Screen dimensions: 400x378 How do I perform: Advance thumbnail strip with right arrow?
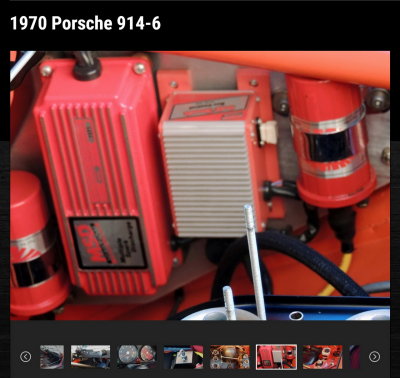point(374,357)
